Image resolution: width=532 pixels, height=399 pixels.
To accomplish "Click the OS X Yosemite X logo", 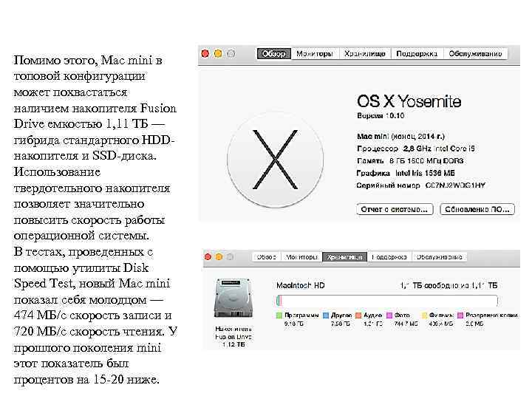I will 275,160.
